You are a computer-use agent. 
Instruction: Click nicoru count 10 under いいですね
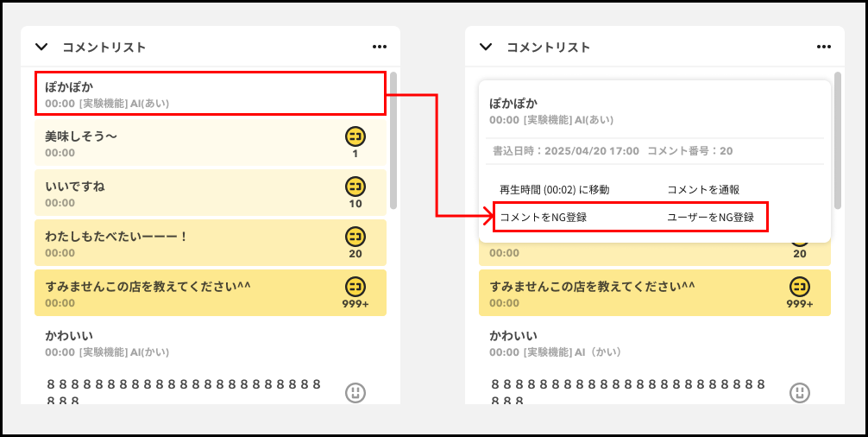tap(355, 204)
